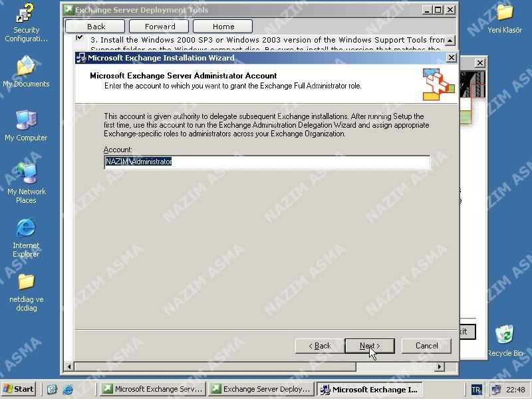Open the Security Configuration desktop shortcut

point(26,23)
